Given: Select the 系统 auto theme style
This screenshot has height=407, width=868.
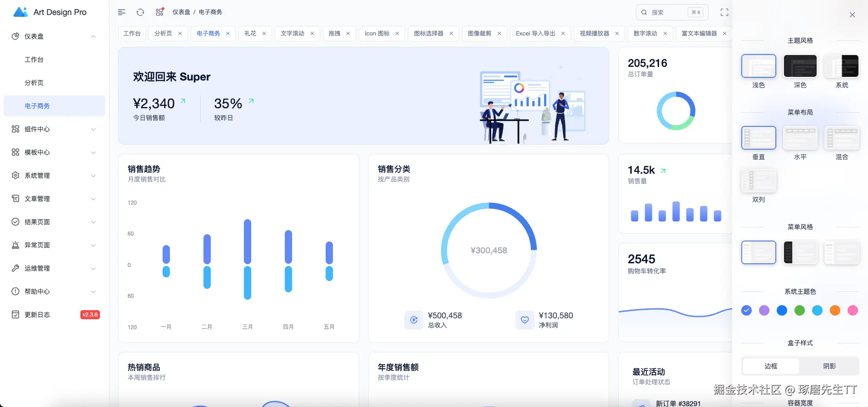Looking at the screenshot, I should click(842, 66).
